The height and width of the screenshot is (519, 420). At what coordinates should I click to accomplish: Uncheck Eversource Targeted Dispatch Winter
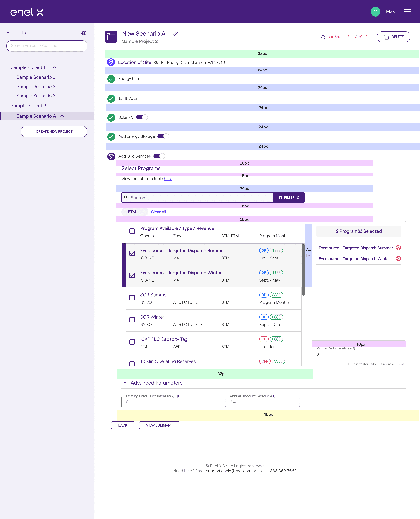coord(132,275)
